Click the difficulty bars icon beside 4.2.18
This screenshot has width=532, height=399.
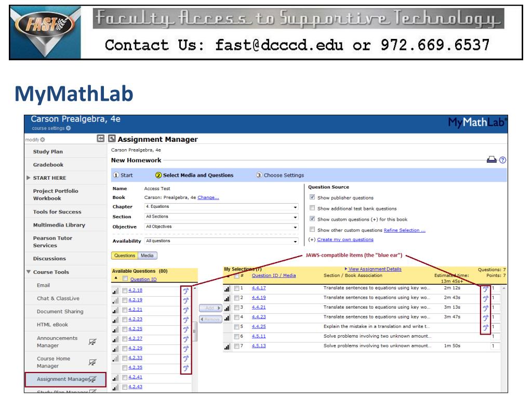[x=116, y=291]
